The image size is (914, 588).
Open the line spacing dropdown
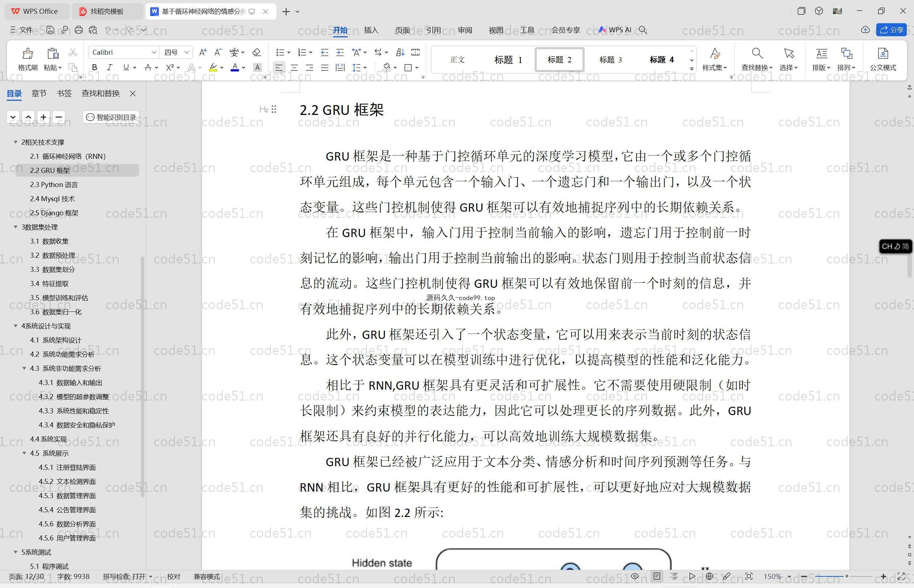tap(365, 67)
